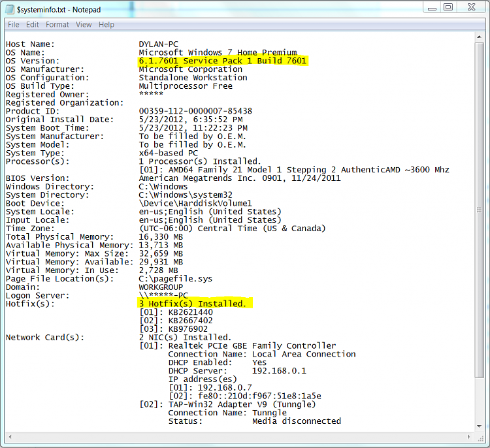The height and width of the screenshot is (448, 490).
Task: Click on 'Microsoft Corporation' text
Action: click(190, 69)
